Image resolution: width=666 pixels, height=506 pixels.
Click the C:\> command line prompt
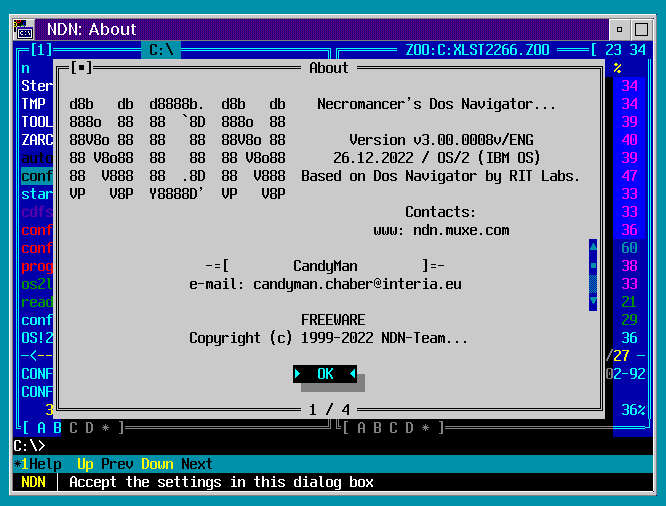pyautogui.click(x=29, y=446)
